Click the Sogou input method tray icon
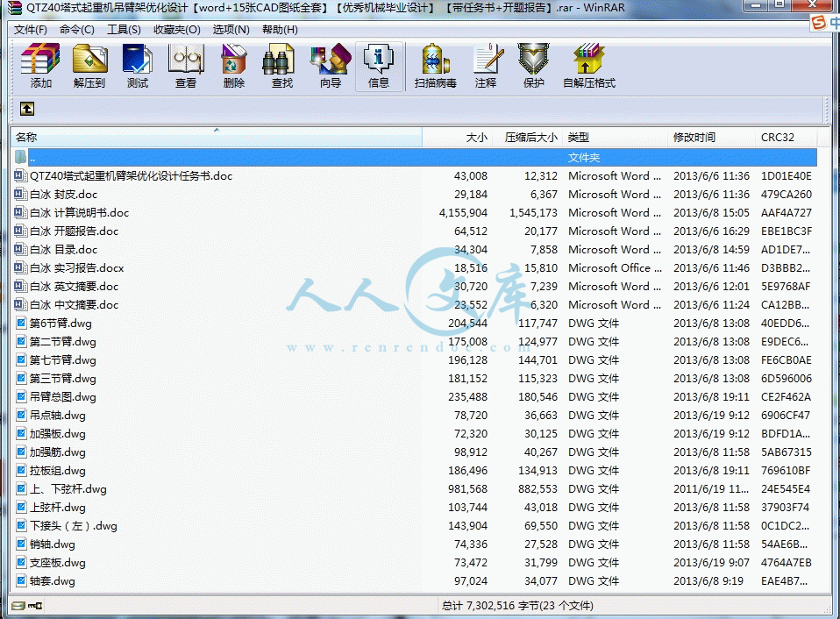840x619 pixels. [819, 23]
